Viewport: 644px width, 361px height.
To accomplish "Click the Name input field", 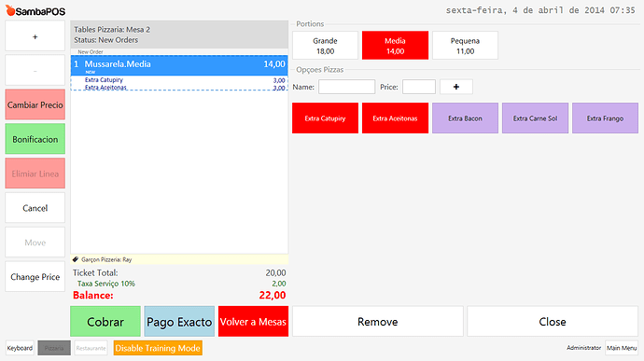I will pyautogui.click(x=346, y=87).
